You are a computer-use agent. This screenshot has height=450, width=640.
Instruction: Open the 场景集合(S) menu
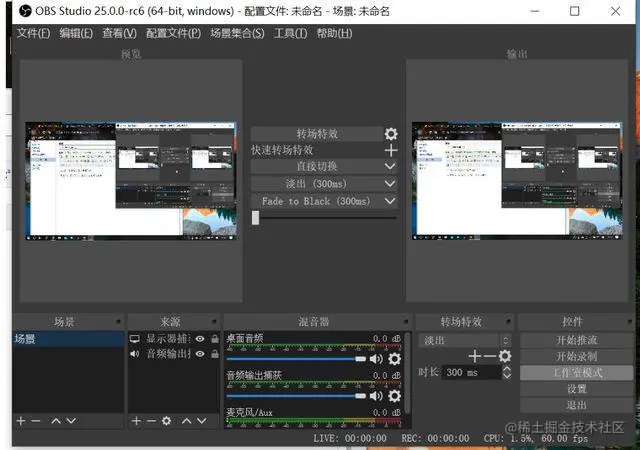(237, 33)
